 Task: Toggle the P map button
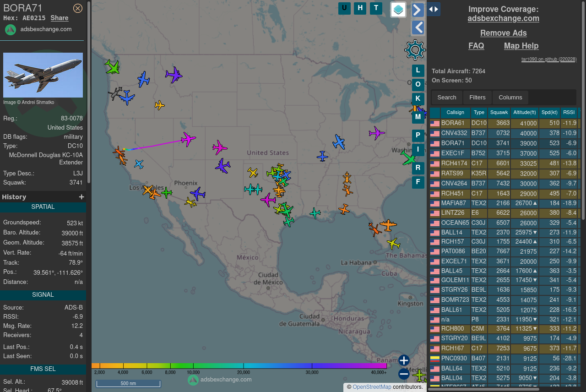(418, 136)
